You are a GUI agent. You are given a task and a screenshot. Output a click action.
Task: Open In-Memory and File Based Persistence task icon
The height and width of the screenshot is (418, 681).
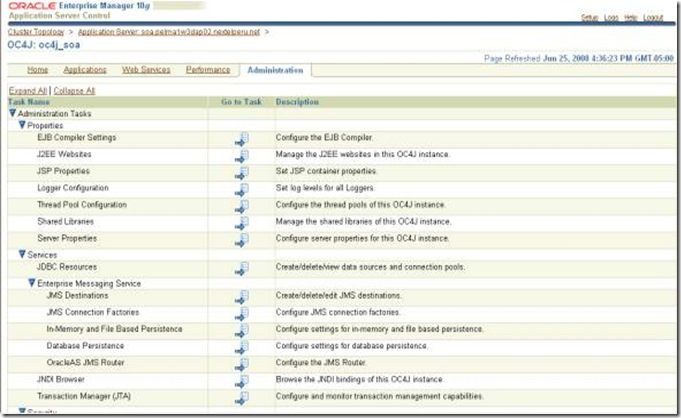pos(241,331)
